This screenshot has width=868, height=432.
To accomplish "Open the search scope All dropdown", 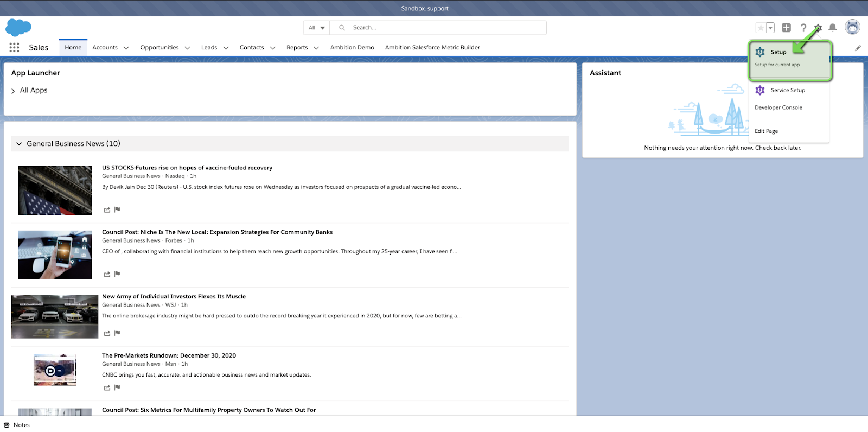I will (316, 28).
